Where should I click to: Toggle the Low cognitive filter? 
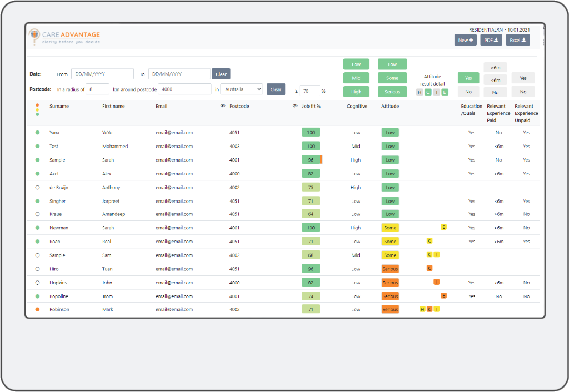[x=356, y=64]
